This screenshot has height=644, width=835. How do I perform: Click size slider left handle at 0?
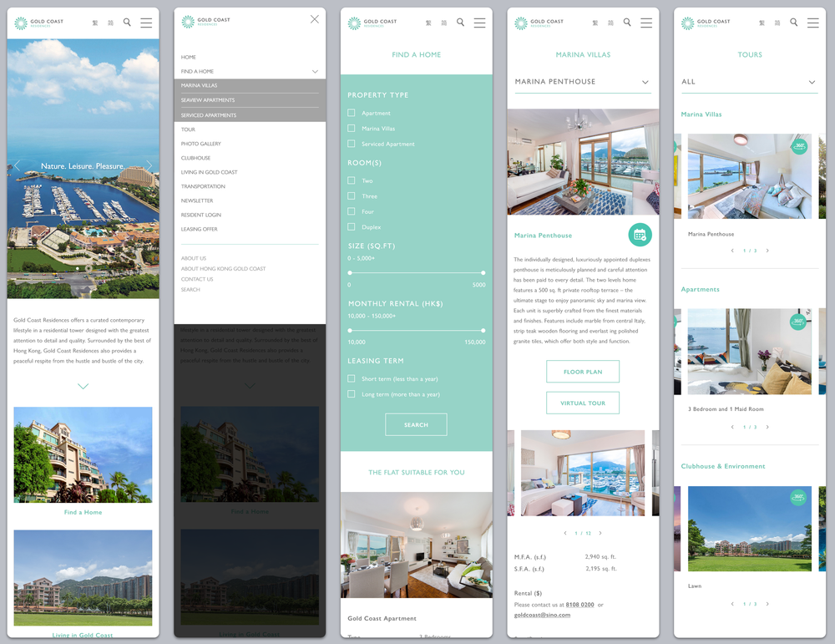pos(350,273)
